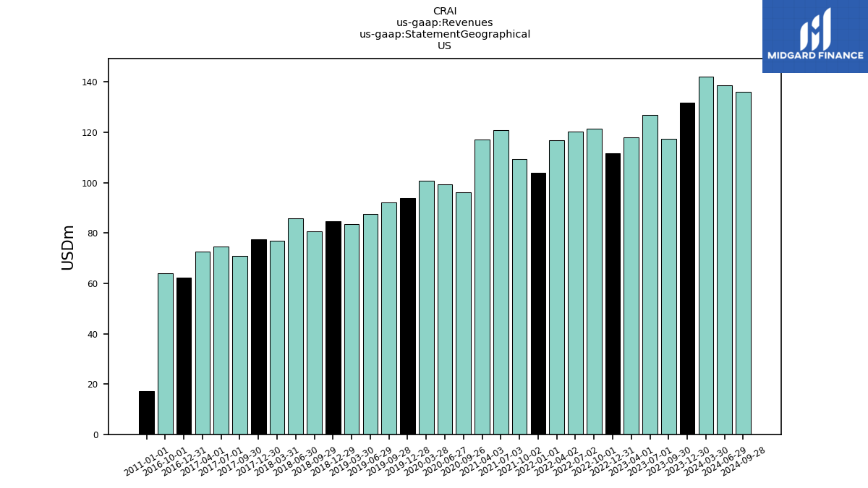Click the 20 y-axis tick label

(x=93, y=385)
